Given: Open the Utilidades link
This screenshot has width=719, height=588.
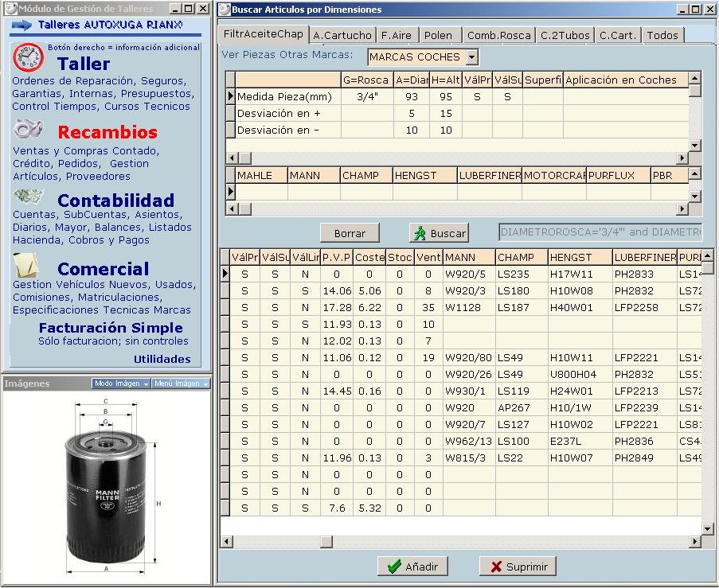Looking at the screenshot, I should pos(162,359).
